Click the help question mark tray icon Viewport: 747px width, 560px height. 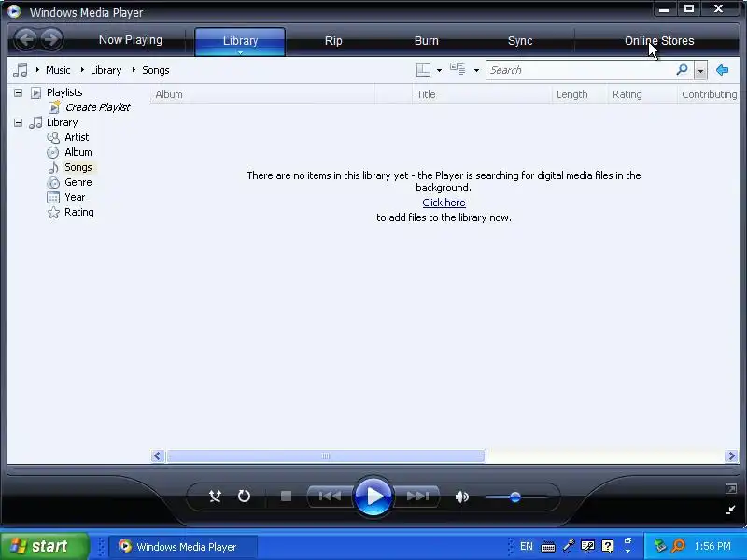point(608,546)
